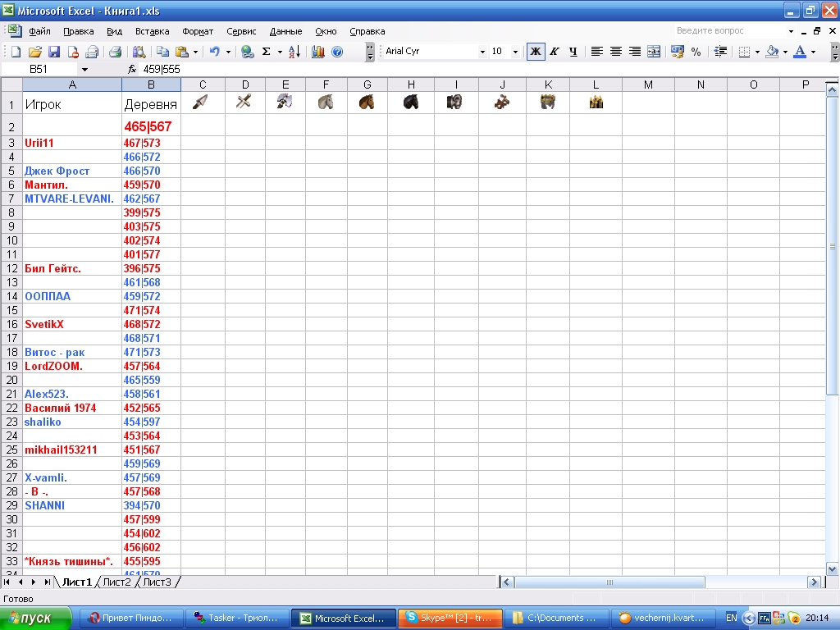Viewport: 840px width, 630px height.
Task: Switch to the vechernij.kvart taskbar window
Action: [662, 618]
